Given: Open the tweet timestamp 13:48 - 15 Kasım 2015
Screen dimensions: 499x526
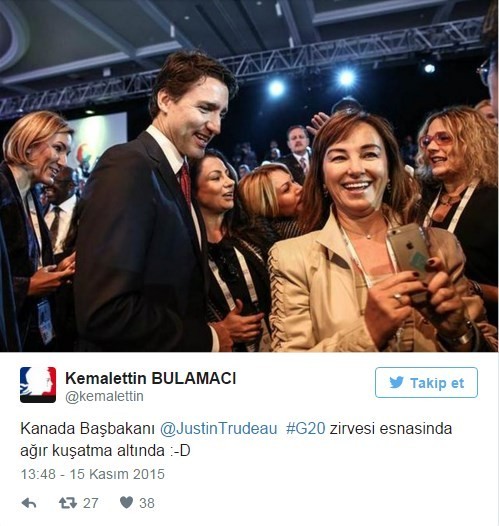Looking at the screenshot, I should 93,474.
